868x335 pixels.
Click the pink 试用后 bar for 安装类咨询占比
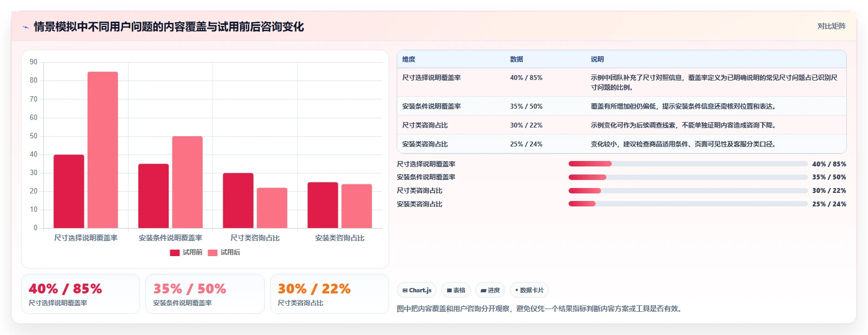(x=357, y=206)
